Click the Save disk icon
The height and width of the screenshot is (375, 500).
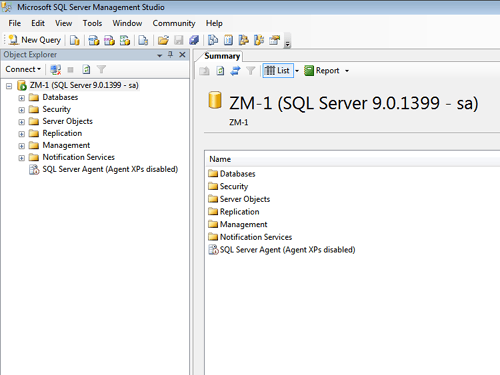[179, 40]
